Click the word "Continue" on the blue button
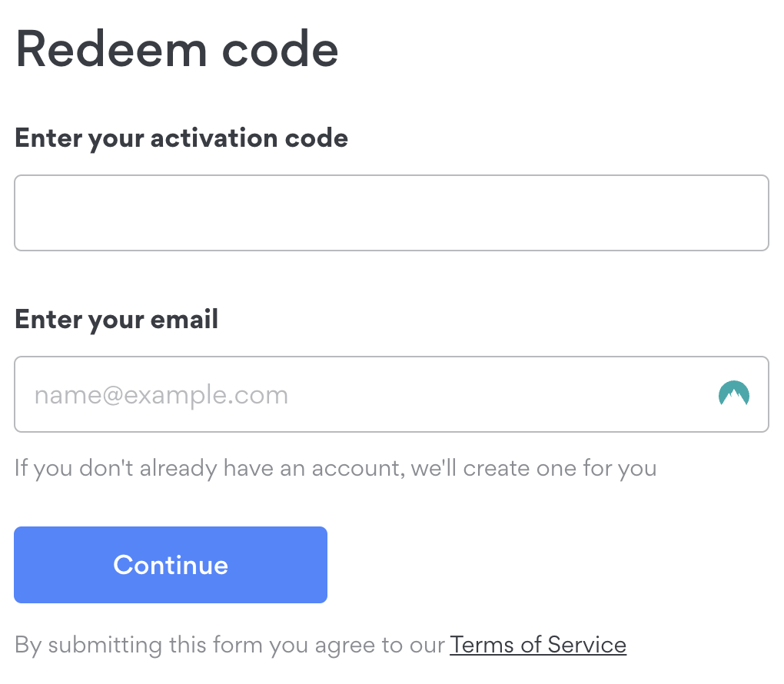 click(171, 565)
